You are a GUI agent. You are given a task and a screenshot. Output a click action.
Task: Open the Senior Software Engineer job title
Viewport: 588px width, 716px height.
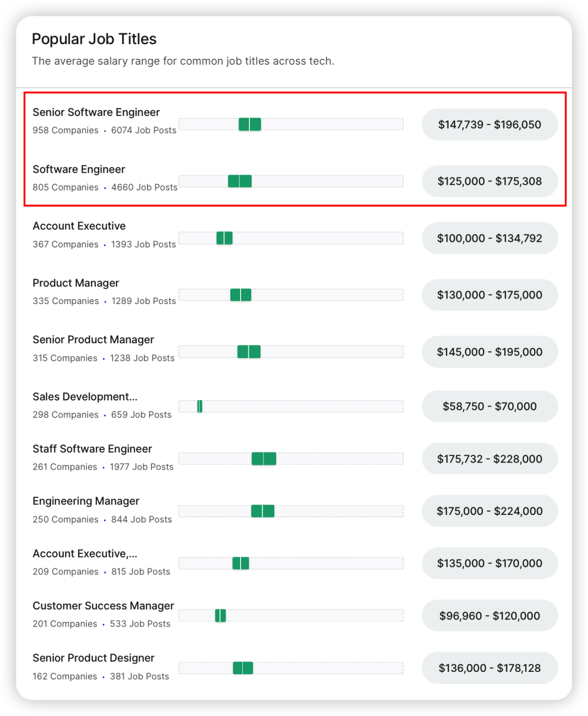[x=96, y=112]
